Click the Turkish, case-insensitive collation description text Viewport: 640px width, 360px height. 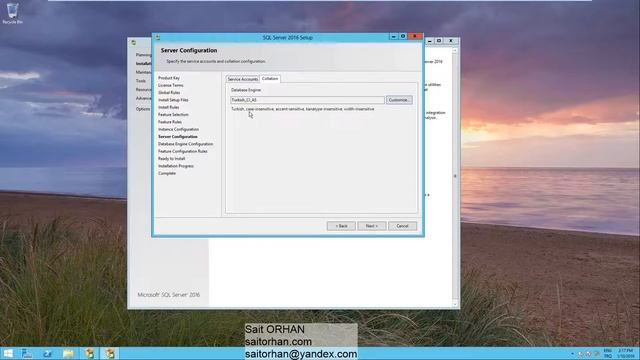[x=302, y=109]
